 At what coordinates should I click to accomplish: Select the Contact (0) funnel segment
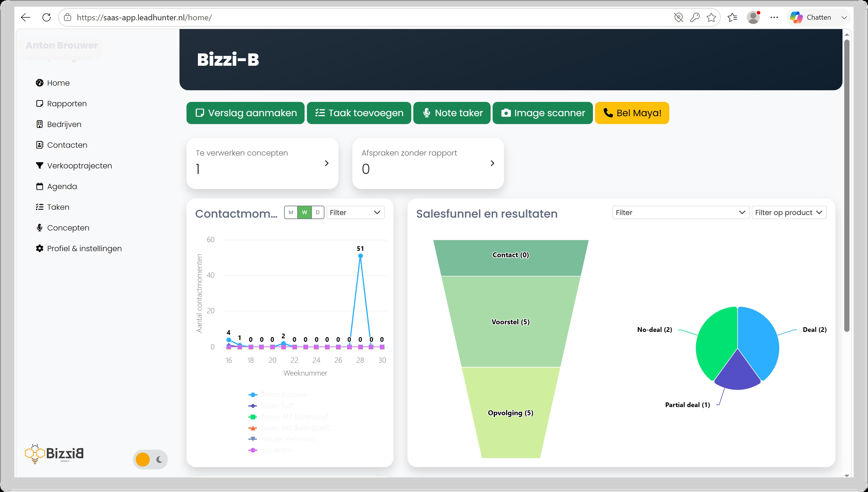tap(511, 258)
